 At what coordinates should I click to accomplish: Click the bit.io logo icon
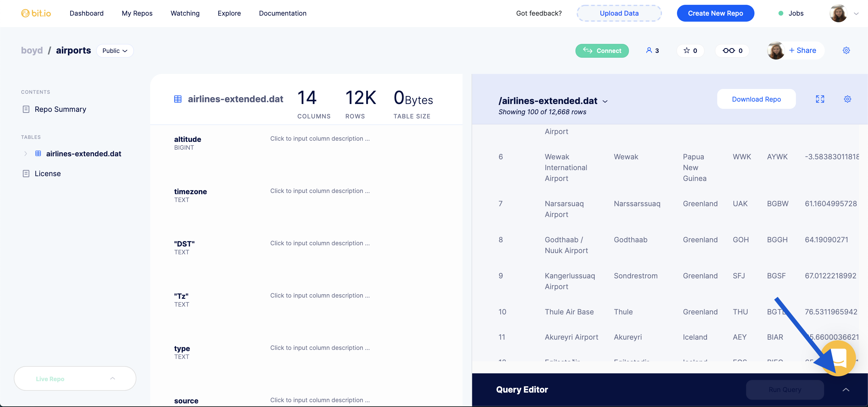point(25,13)
